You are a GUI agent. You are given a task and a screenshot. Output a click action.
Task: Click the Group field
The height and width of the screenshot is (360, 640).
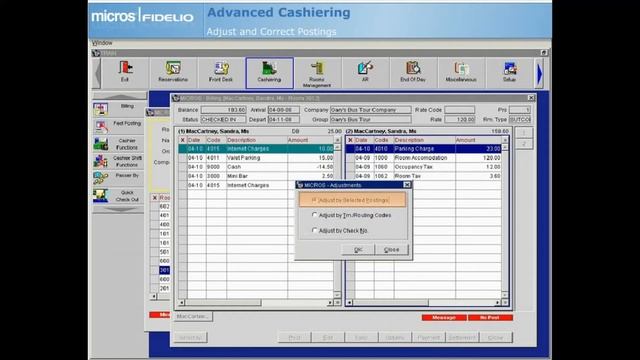tap(370, 120)
